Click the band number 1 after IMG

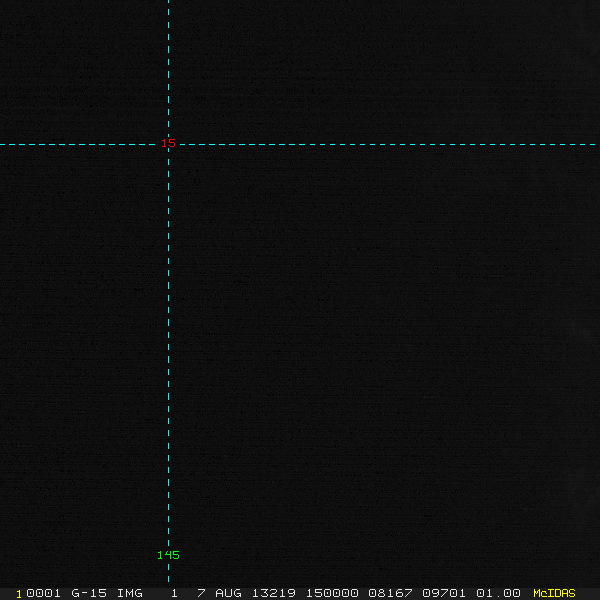174,593
